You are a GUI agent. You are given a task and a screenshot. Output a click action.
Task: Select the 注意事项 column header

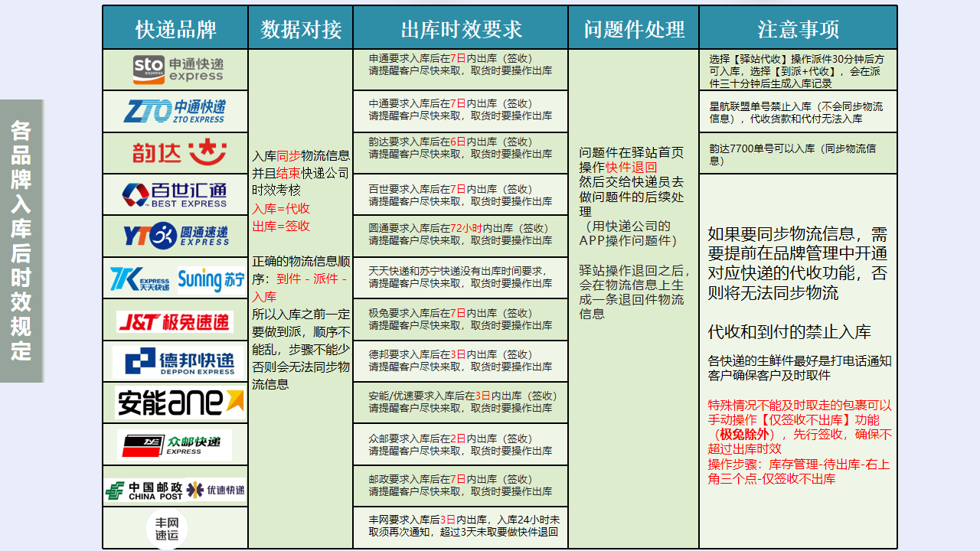click(x=799, y=28)
